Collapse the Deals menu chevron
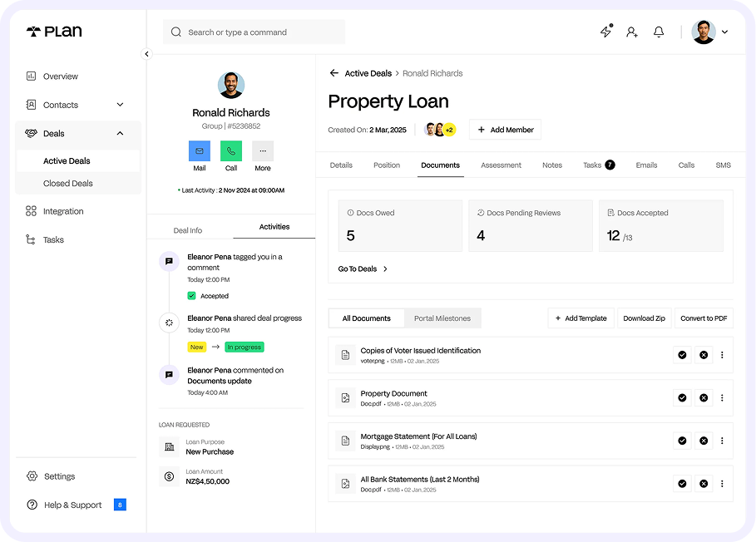Screen dimensions: 756x542 (x=120, y=133)
